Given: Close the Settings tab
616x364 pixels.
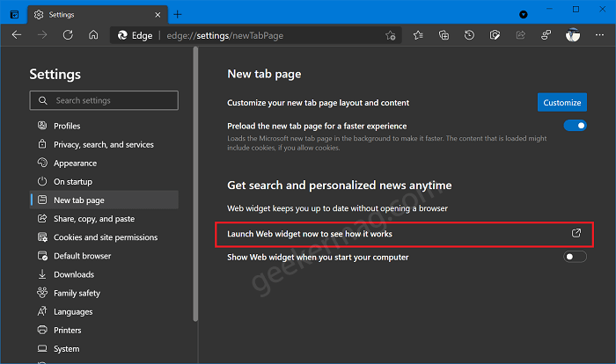Looking at the screenshot, I should 158,15.
